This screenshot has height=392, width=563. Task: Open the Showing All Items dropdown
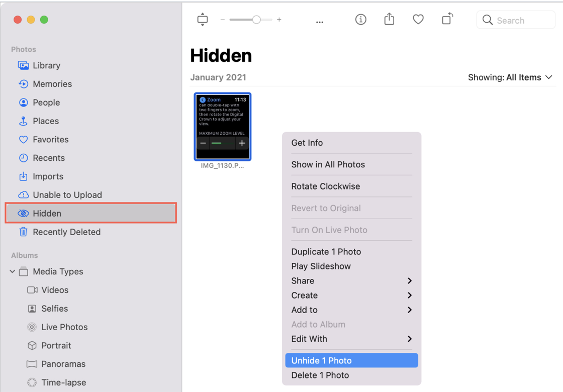tap(510, 77)
